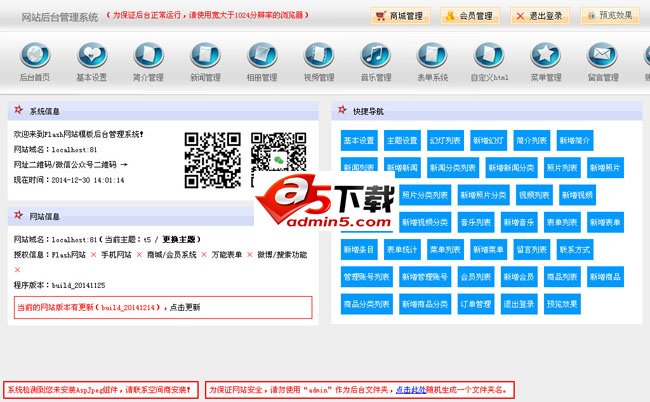Click the 基本设置 heart icon in top navigation
This screenshot has width=650, height=402.
tap(92, 55)
